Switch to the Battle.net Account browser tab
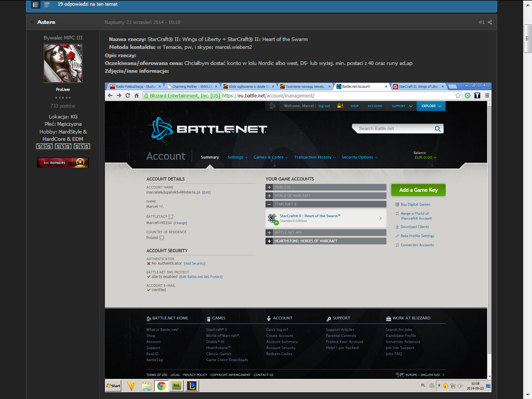This screenshot has height=399, width=532. pyautogui.click(x=362, y=87)
